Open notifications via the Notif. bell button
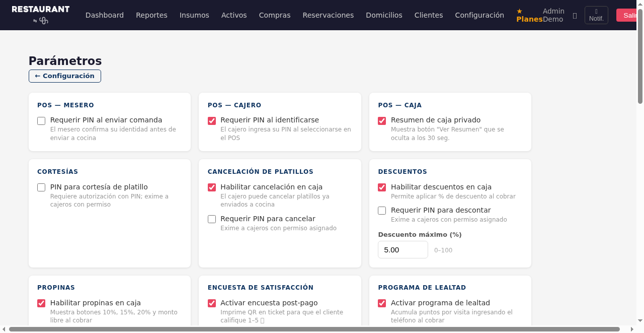Image resolution: width=644 pixels, height=333 pixels. (596, 15)
